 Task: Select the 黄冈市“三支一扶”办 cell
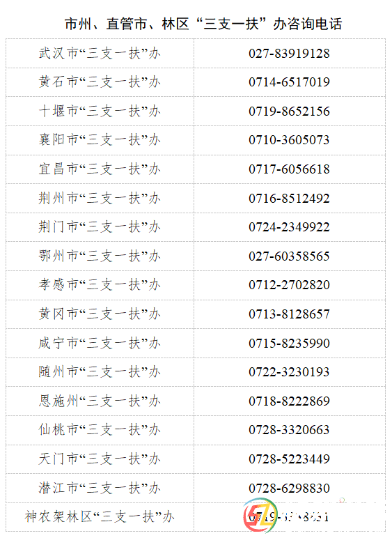[x=100, y=314]
